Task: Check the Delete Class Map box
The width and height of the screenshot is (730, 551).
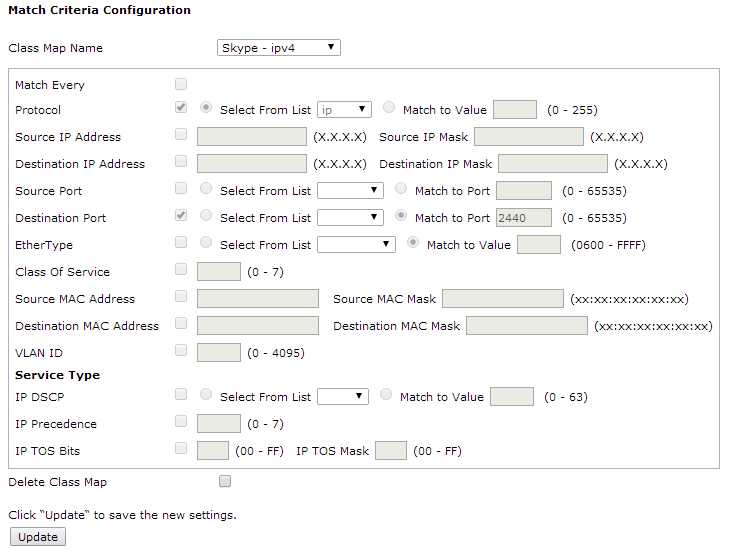Action: (225, 481)
